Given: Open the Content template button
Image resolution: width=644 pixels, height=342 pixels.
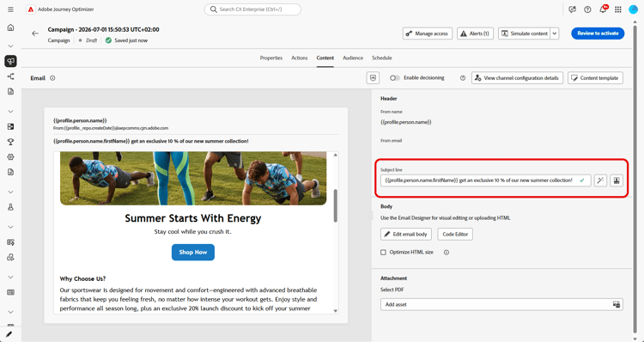Looking at the screenshot, I should click(595, 77).
